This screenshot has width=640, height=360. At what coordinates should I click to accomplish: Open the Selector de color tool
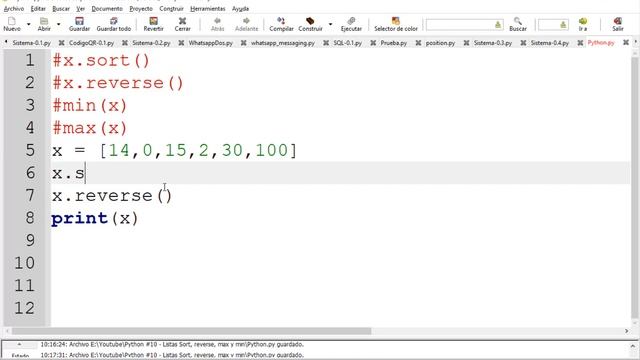[396, 24]
